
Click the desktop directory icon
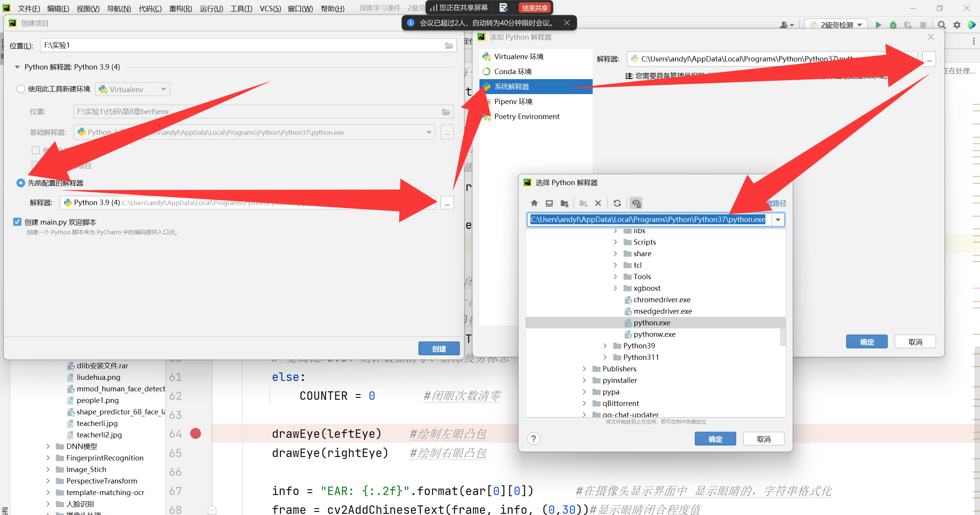pos(549,203)
